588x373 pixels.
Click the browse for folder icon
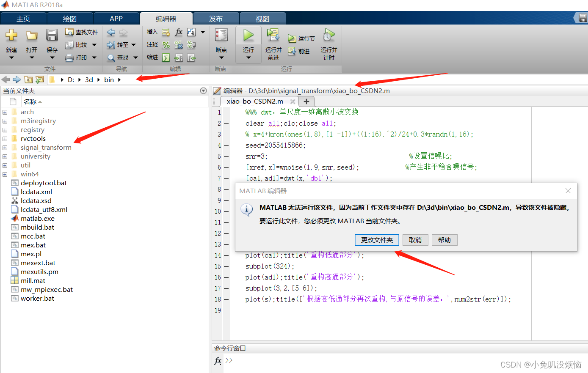[x=40, y=80]
